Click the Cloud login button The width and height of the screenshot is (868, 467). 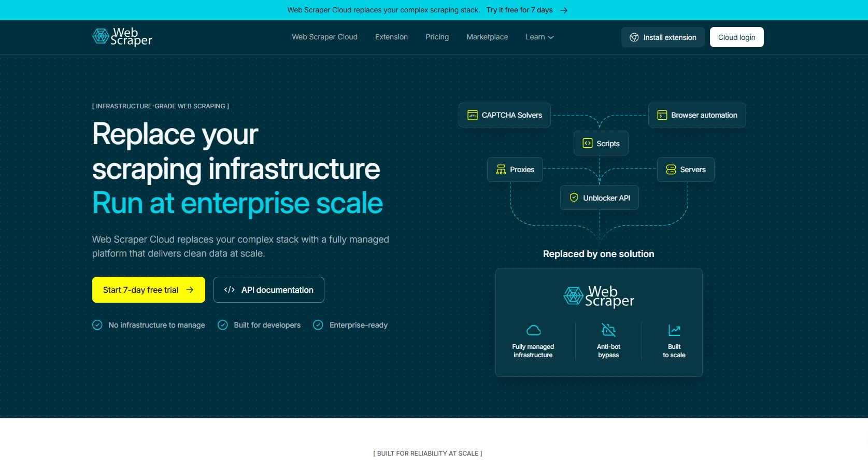pos(736,37)
